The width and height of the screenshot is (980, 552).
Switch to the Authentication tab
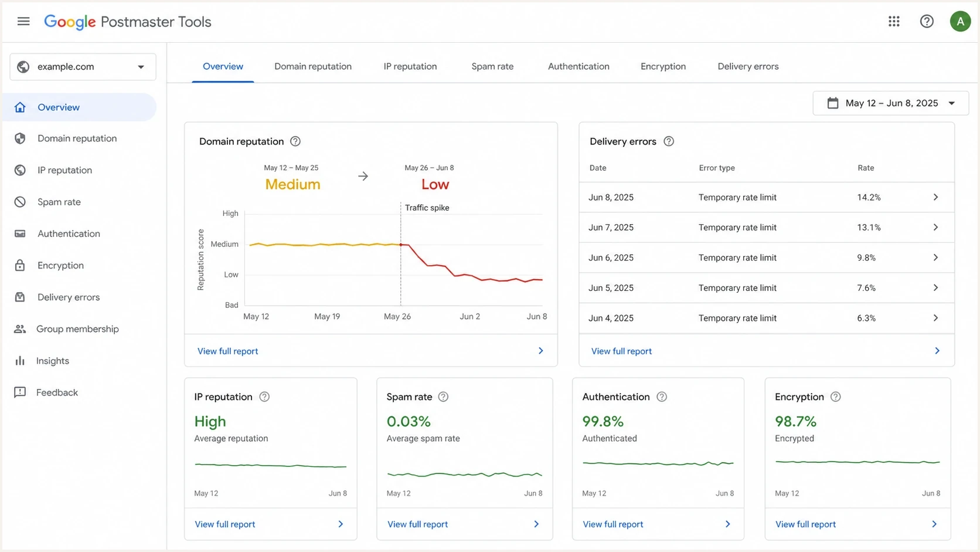(579, 66)
